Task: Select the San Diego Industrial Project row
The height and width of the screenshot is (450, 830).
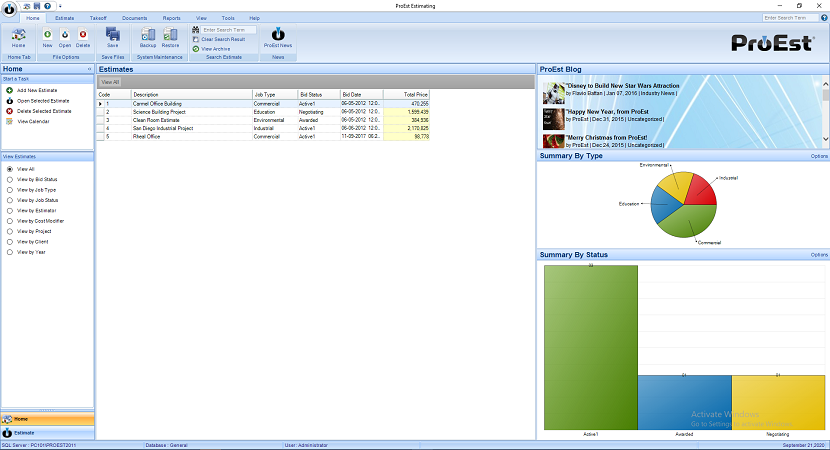Action: [x=263, y=128]
